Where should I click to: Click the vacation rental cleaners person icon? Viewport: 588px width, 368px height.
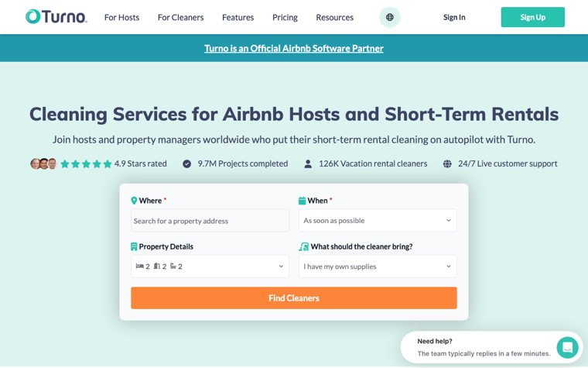(308, 163)
